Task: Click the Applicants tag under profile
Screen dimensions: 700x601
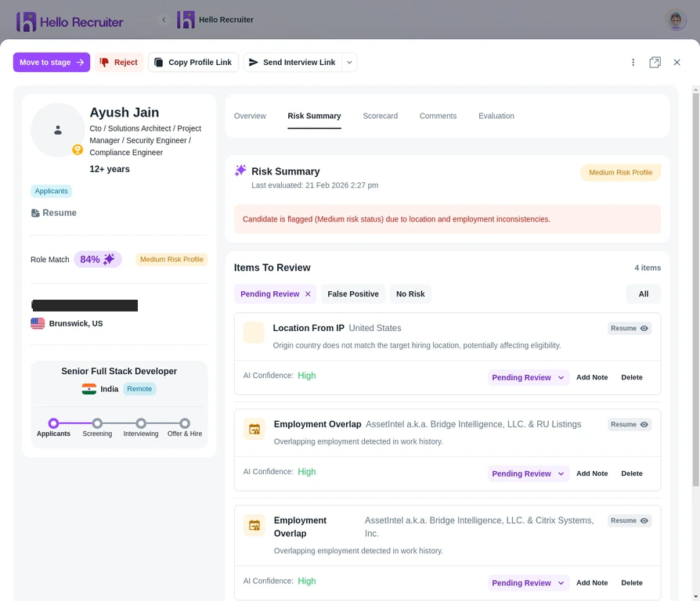Action: point(51,191)
